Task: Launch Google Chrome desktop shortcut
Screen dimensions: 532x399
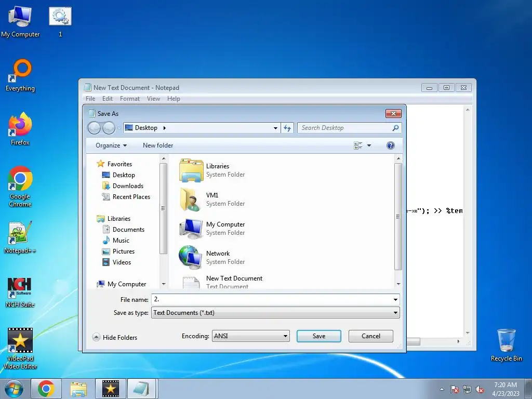Action: [20, 187]
